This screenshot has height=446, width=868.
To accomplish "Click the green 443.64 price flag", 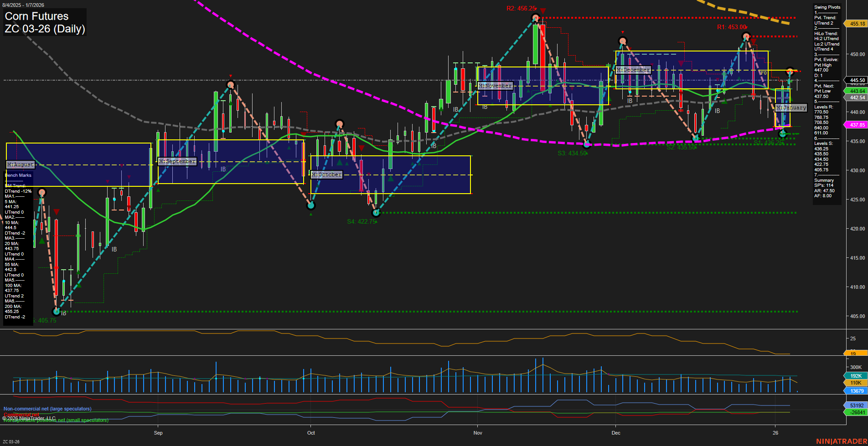I will 856,91.
